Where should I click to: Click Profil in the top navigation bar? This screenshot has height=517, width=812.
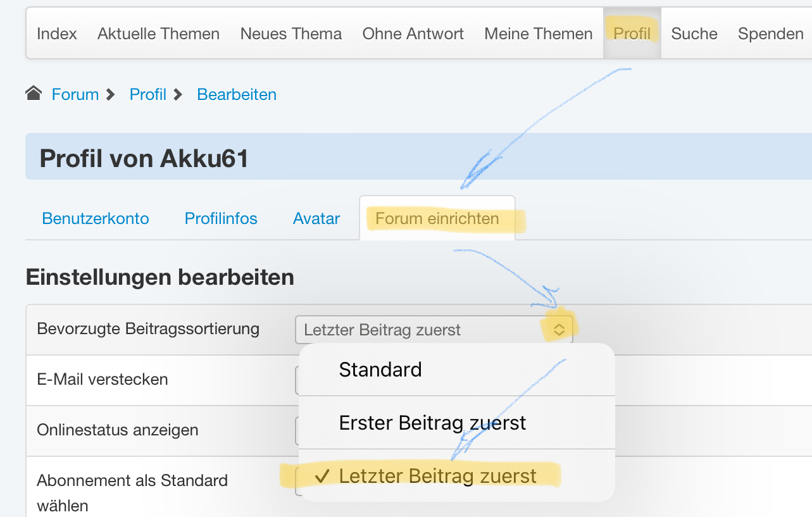pos(632,34)
